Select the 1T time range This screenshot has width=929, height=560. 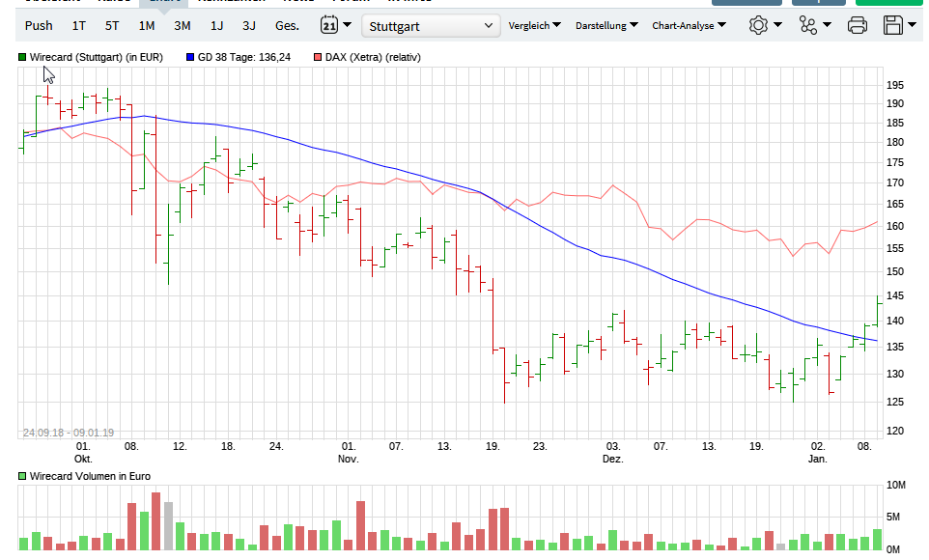point(79,25)
